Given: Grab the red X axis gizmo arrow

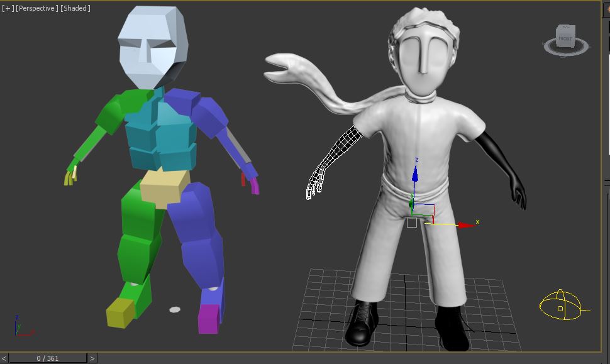Looking at the screenshot, I should coord(465,224).
